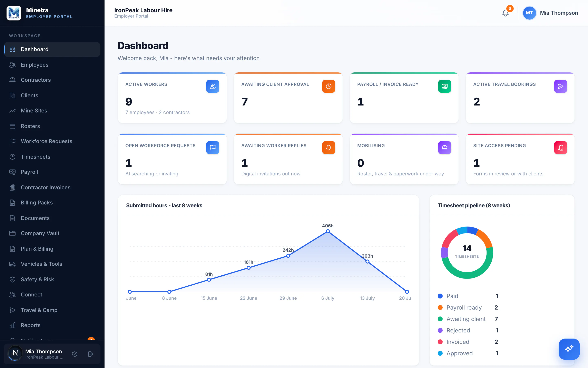Click the Active Workers people icon

pos(213,86)
